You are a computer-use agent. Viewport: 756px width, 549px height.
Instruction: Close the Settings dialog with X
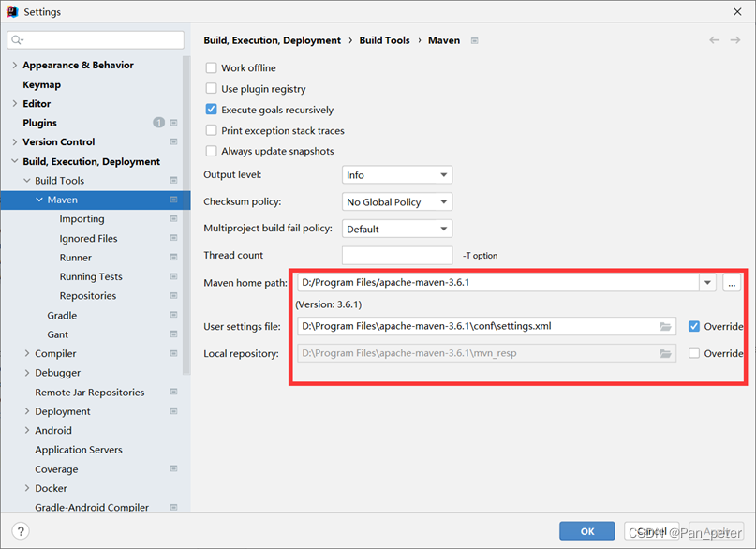[x=737, y=11]
